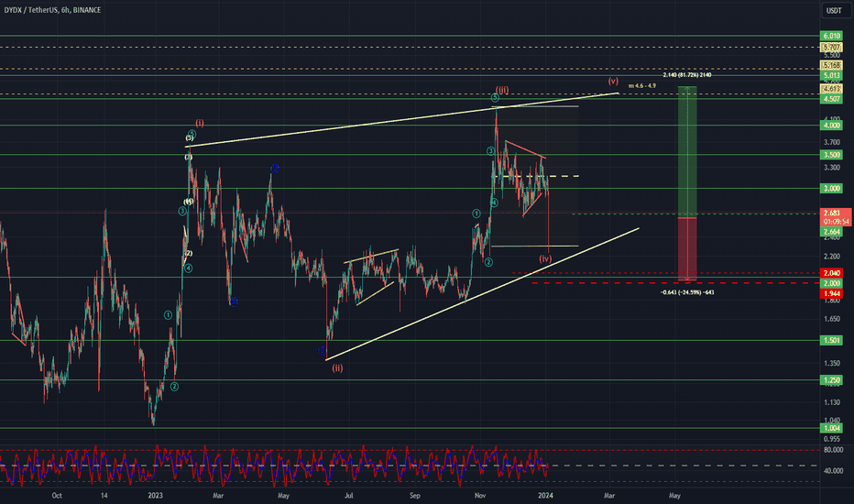
Task: Click the Sep label on time axis
Action: coord(414,496)
